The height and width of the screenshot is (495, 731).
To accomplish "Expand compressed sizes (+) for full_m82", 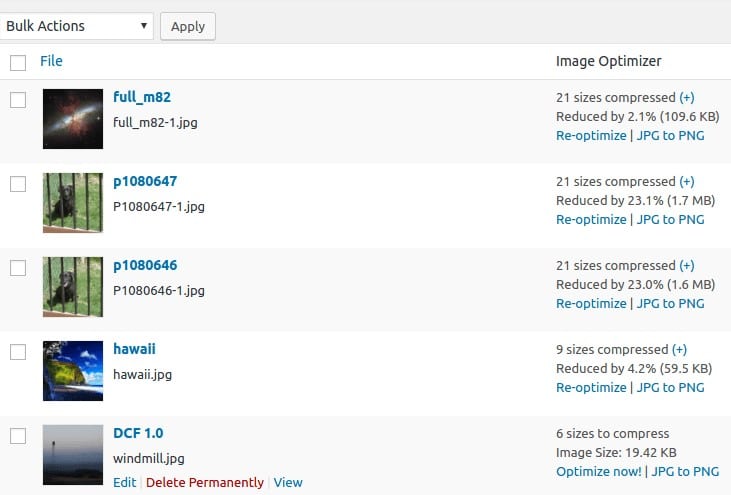I will 686,98.
